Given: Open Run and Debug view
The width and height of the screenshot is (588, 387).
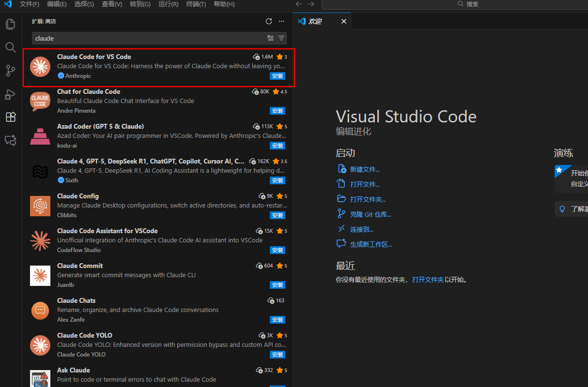Looking at the screenshot, I should tap(11, 94).
